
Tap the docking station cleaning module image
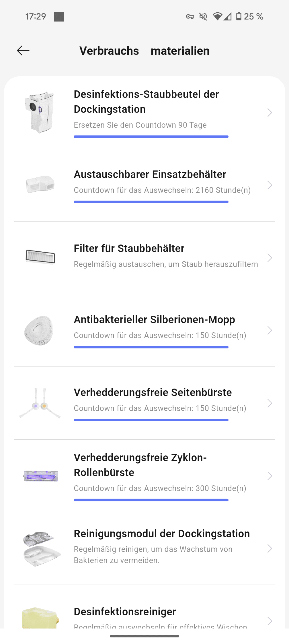click(41, 549)
